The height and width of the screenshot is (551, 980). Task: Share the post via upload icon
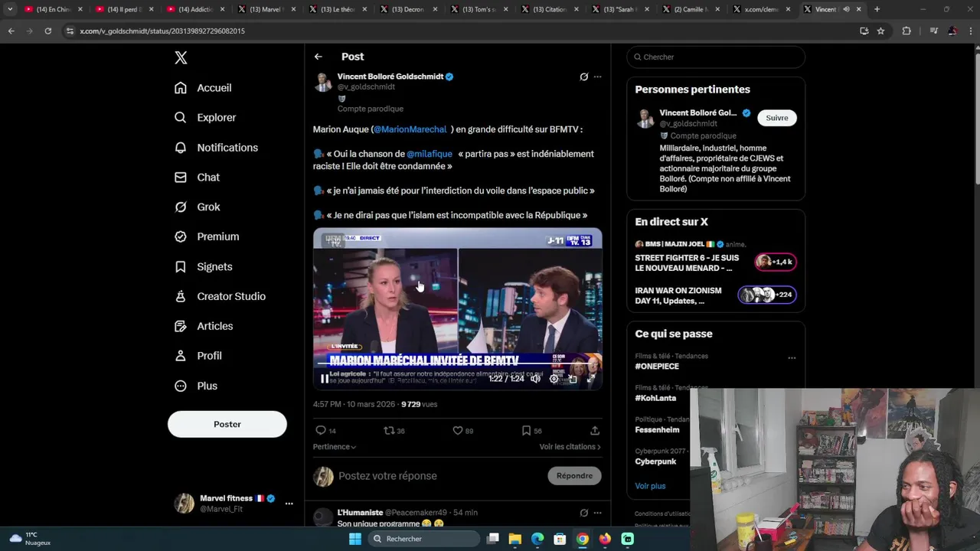[x=595, y=431]
